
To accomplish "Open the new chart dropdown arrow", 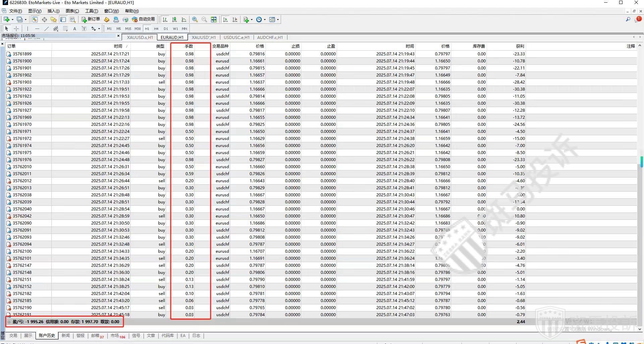I will [x=12, y=19].
